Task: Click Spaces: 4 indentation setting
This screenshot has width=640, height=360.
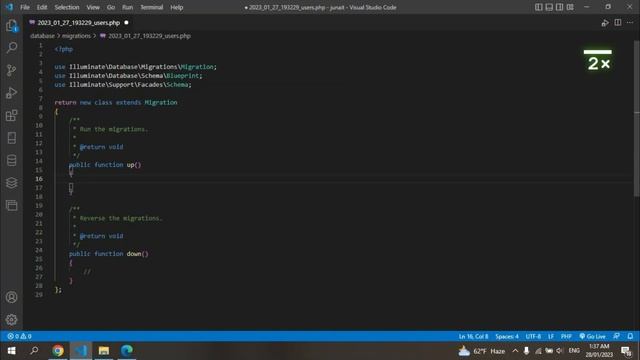Action: click(x=507, y=336)
